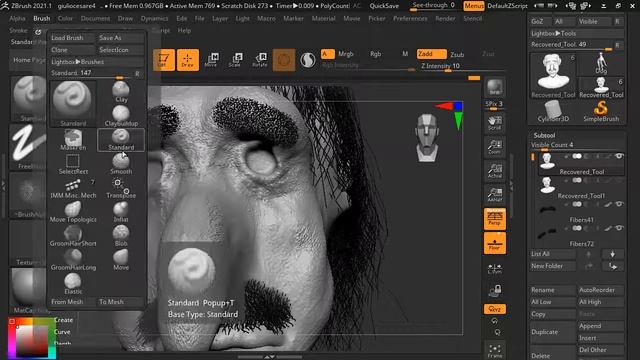Toggle visibility eye of Fibers72 subtool
The image size is (640, 360).
619,228
